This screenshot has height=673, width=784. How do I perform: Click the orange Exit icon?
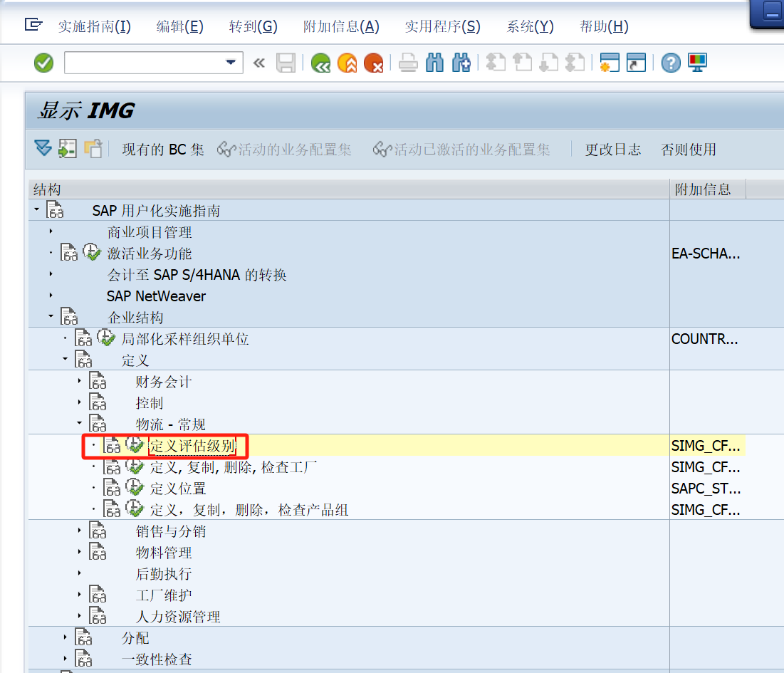coord(347,63)
